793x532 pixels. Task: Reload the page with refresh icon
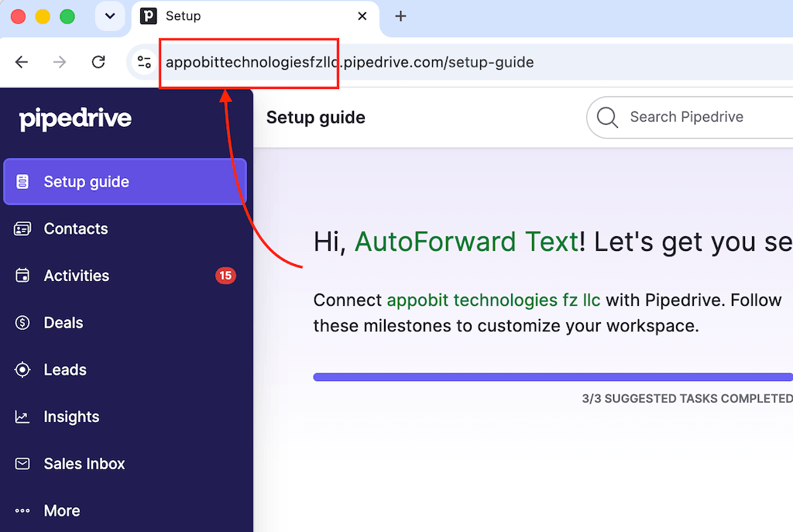point(98,62)
